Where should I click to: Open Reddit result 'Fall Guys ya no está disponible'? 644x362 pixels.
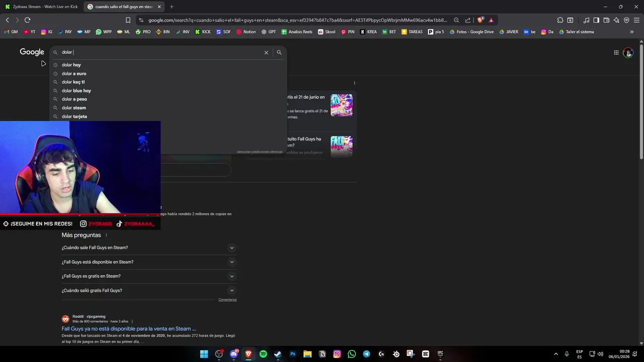(x=129, y=329)
